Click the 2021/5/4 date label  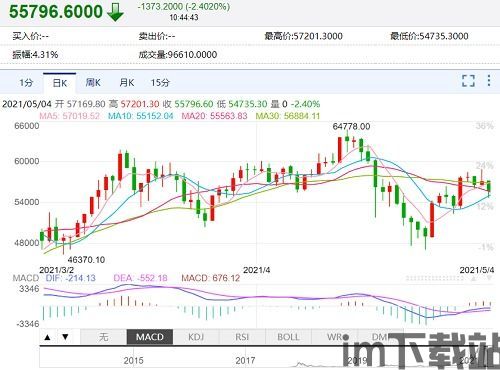(477, 270)
